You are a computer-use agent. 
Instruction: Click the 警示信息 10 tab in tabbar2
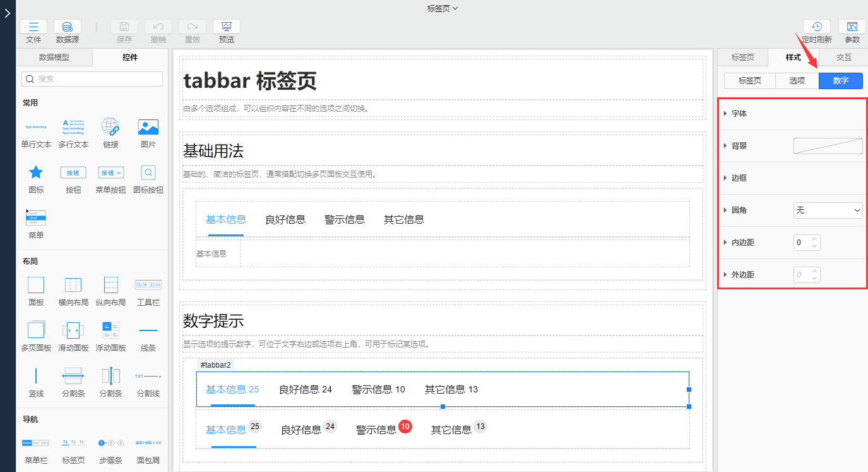pyautogui.click(x=378, y=389)
